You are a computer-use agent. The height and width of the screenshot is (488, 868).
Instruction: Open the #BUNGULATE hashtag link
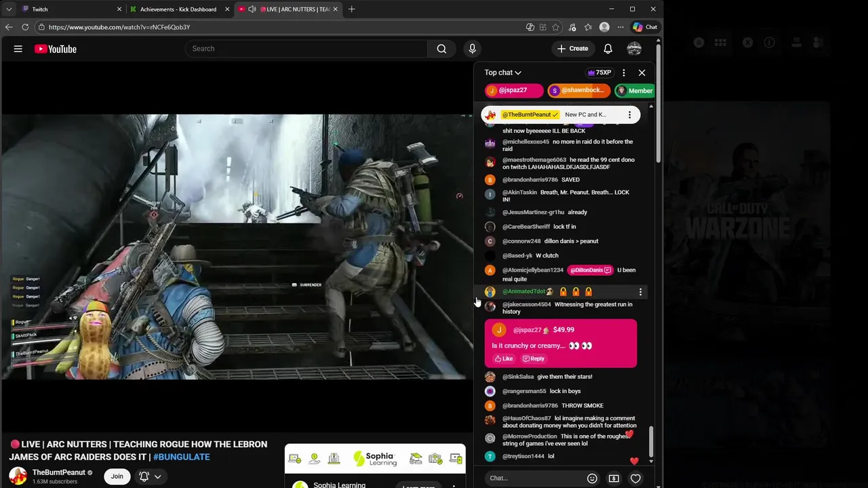pos(181,457)
